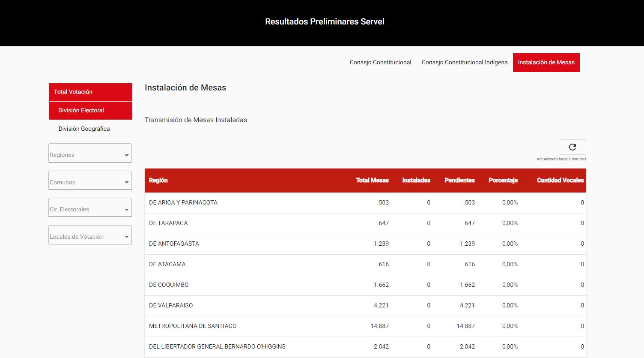
Task: Open Consejo Constitucional Indígena tab
Action: pyautogui.click(x=464, y=63)
